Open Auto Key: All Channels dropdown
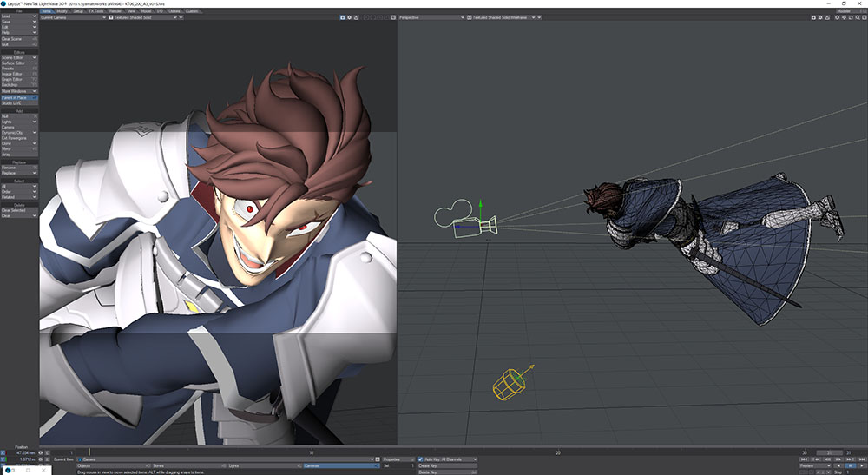The height and width of the screenshot is (475, 868). (x=450, y=459)
